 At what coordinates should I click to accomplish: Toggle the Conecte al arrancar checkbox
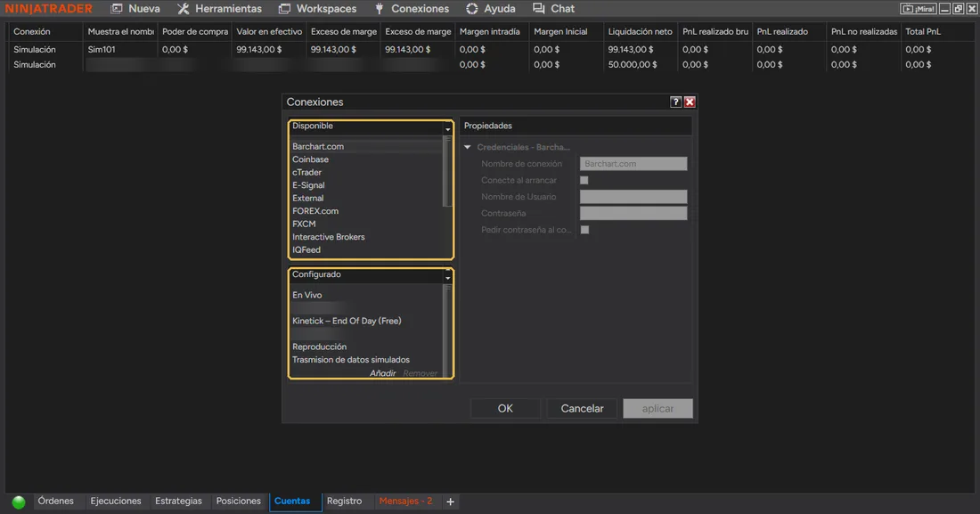[584, 180]
